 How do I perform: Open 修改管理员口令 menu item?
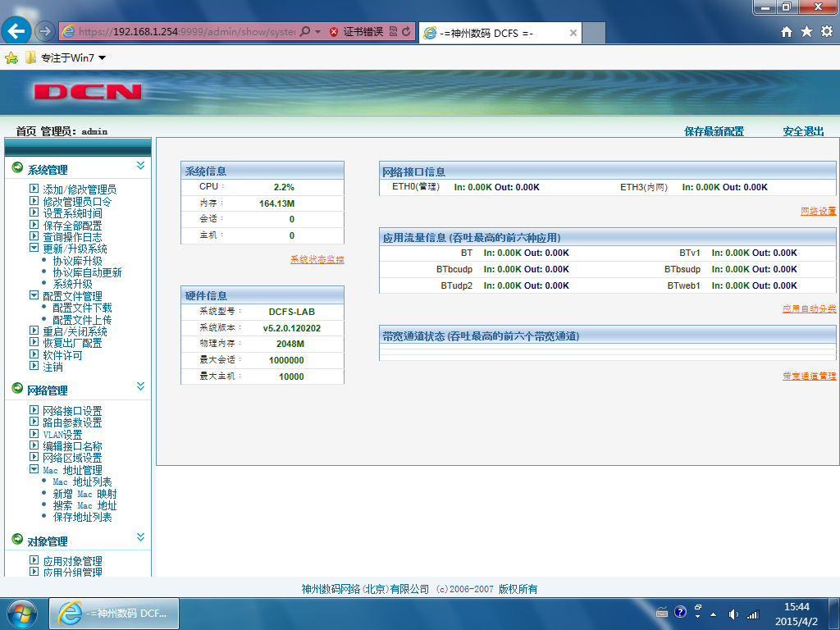tap(77, 202)
